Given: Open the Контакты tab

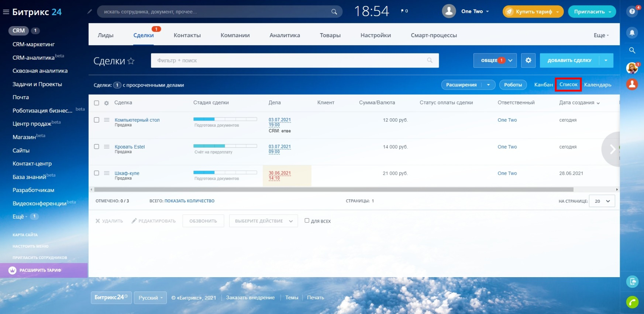Looking at the screenshot, I should point(187,35).
